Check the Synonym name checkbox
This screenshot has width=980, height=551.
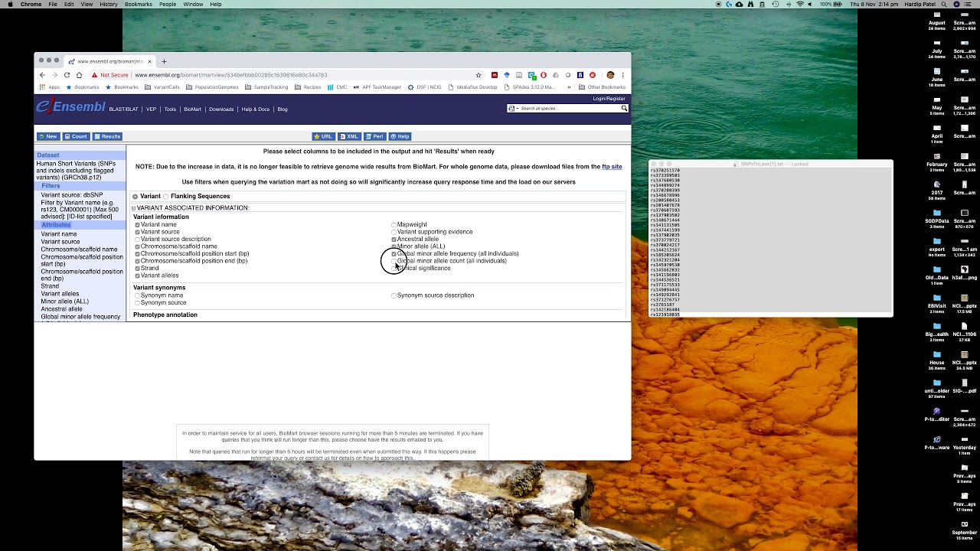tap(138, 295)
